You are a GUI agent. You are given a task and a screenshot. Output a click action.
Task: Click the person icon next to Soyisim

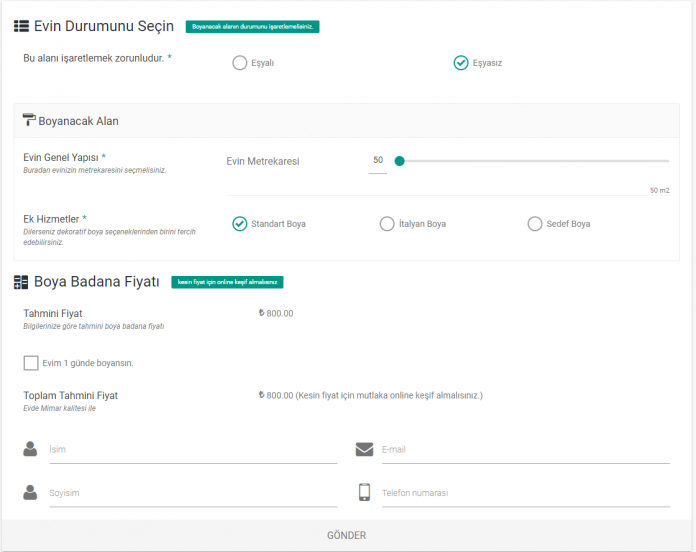30,493
